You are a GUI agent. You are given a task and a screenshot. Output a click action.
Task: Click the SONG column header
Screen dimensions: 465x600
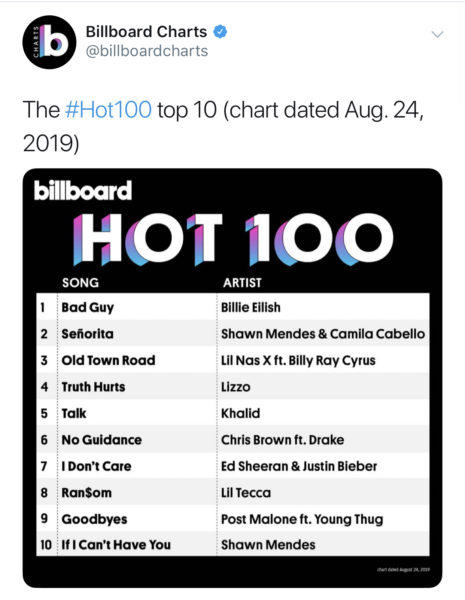pyautogui.click(x=80, y=283)
